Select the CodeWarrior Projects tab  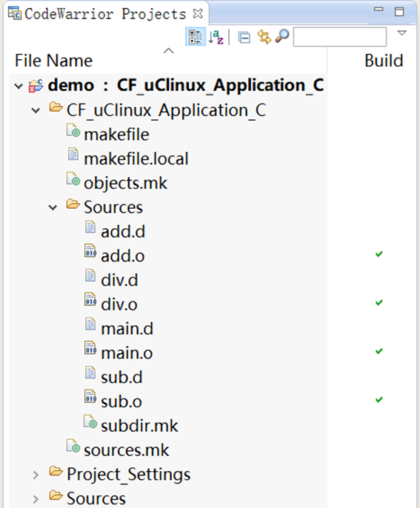pos(105,14)
